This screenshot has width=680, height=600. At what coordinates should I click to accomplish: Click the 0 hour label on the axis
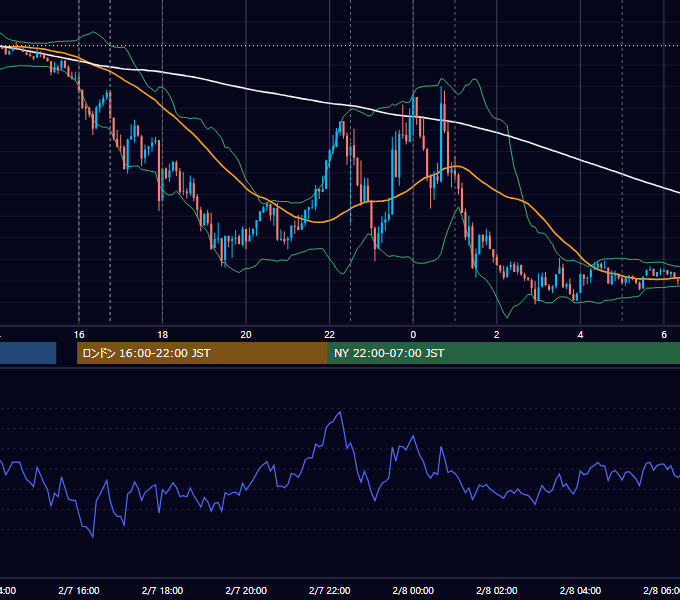point(413,335)
